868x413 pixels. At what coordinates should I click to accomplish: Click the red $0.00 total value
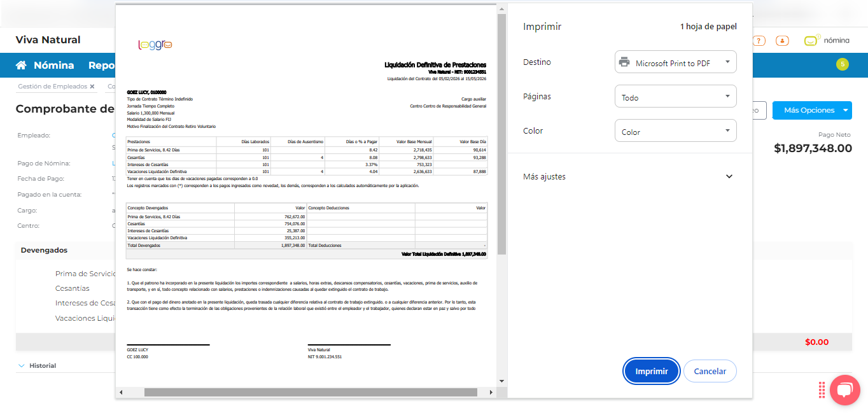(816, 342)
